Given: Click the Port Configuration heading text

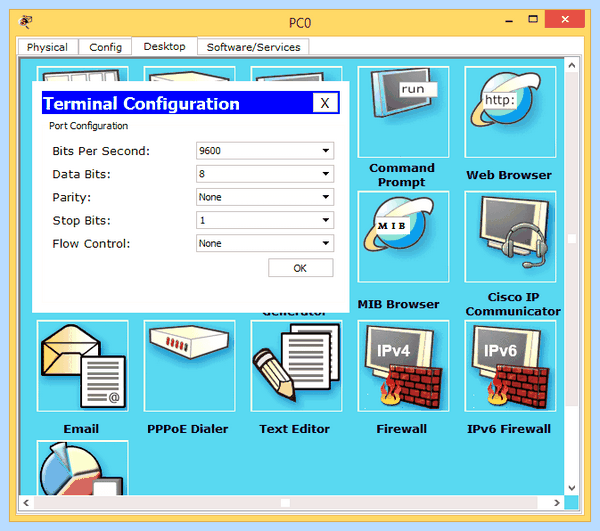Looking at the screenshot, I should [x=88, y=126].
